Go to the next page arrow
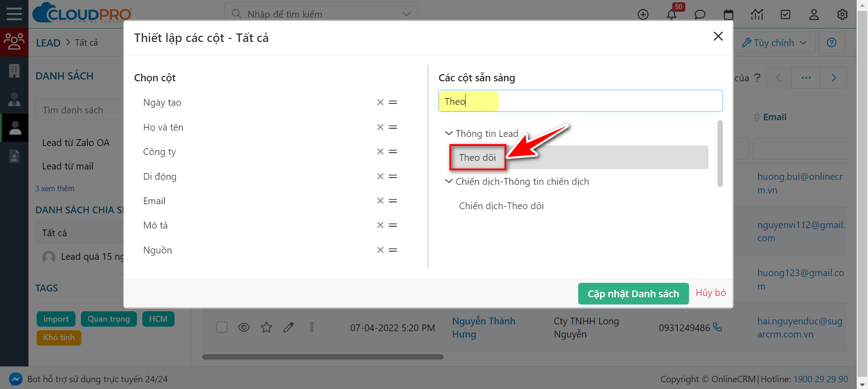 point(834,78)
